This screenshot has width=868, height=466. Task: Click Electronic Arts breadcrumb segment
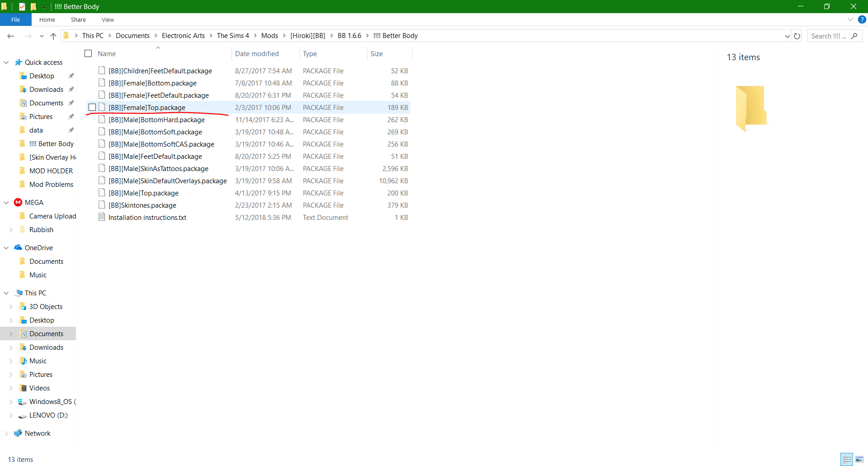(183, 36)
